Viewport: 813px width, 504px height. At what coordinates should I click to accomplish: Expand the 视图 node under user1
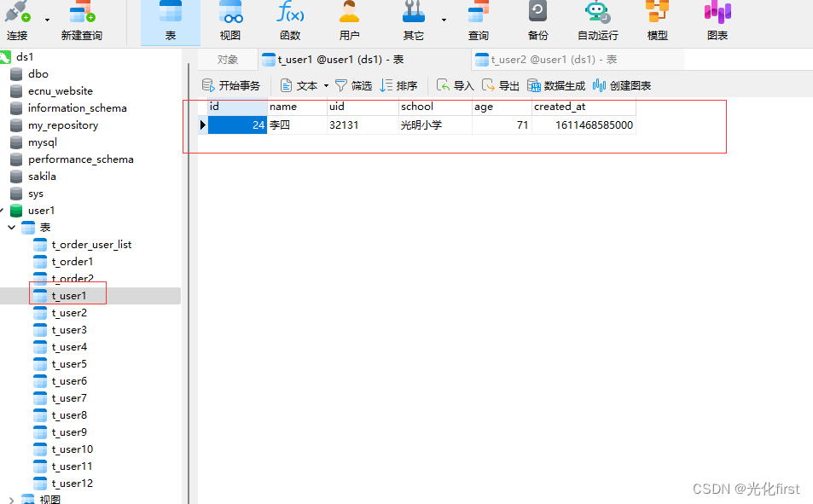[x=12, y=499]
